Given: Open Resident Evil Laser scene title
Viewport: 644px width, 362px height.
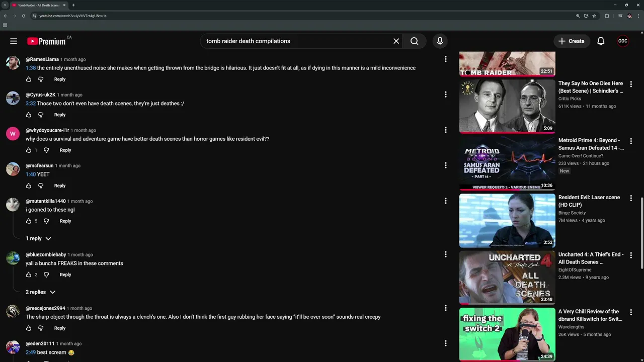Looking at the screenshot, I should 589,201.
